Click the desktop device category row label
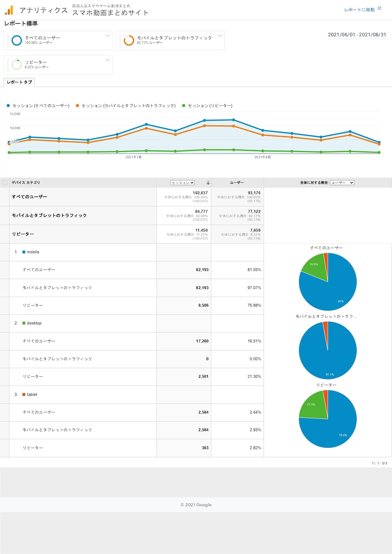Image resolution: width=392 pixels, height=554 pixels. tap(34, 323)
